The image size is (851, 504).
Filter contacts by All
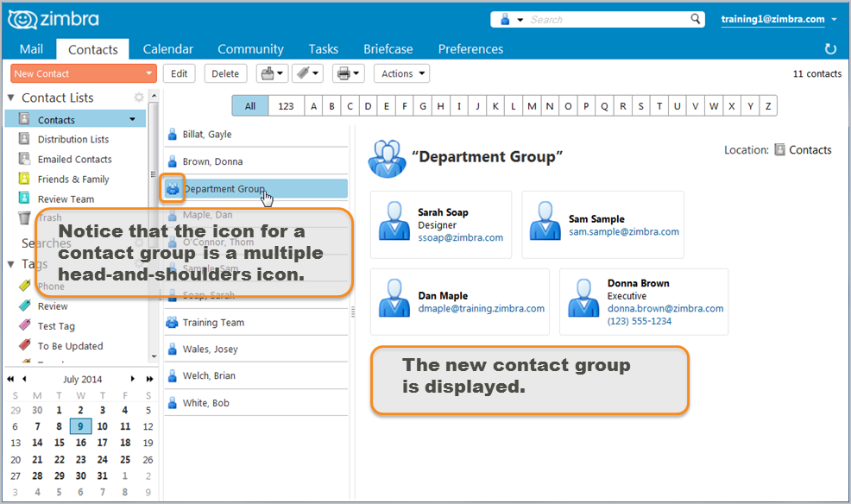(250, 106)
